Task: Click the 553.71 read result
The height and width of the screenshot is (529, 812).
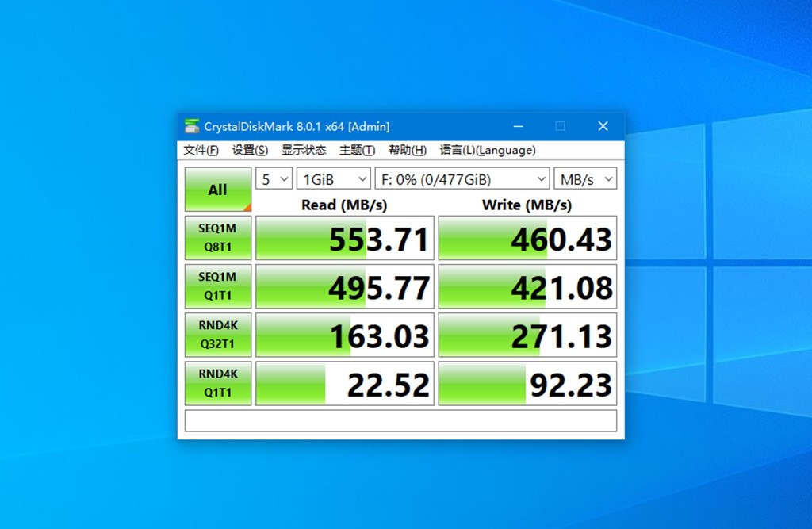Action: point(345,238)
